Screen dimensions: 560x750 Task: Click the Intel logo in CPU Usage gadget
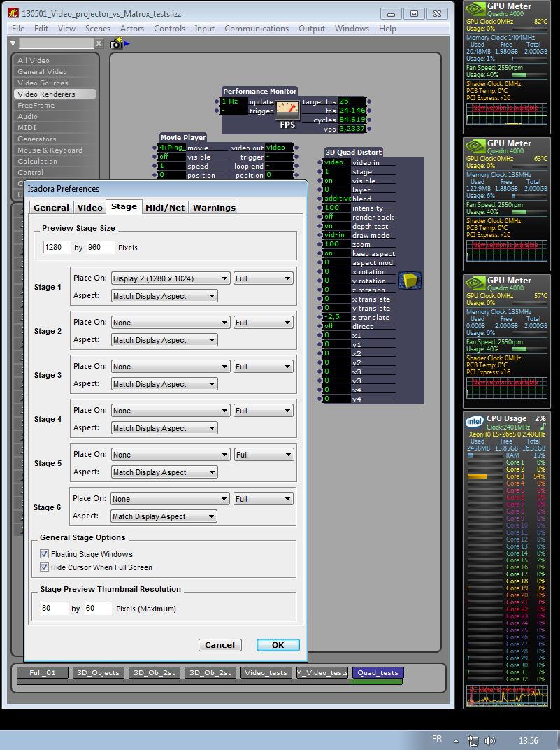475,421
